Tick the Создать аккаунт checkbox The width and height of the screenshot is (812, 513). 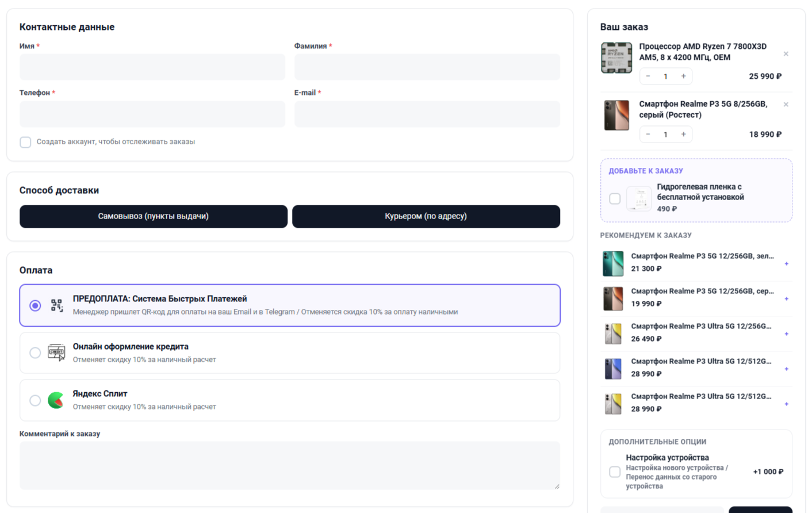pyautogui.click(x=25, y=142)
